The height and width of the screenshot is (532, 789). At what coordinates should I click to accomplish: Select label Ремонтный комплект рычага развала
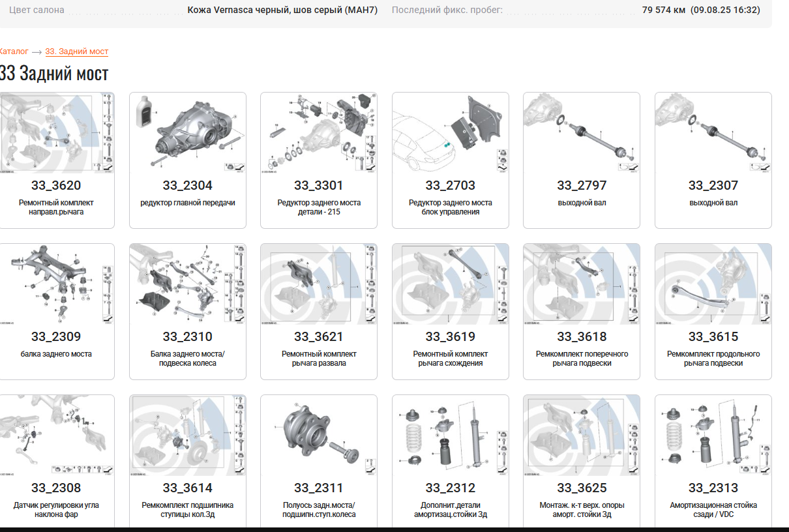tap(319, 359)
